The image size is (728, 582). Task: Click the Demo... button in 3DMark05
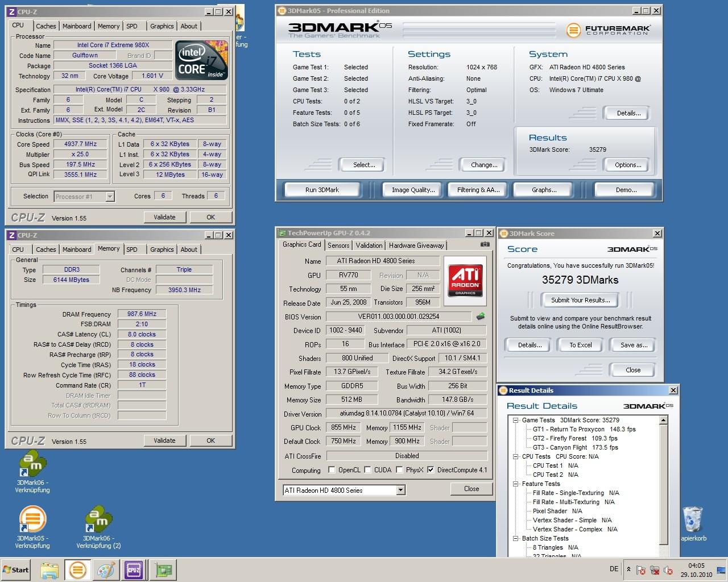click(x=626, y=190)
